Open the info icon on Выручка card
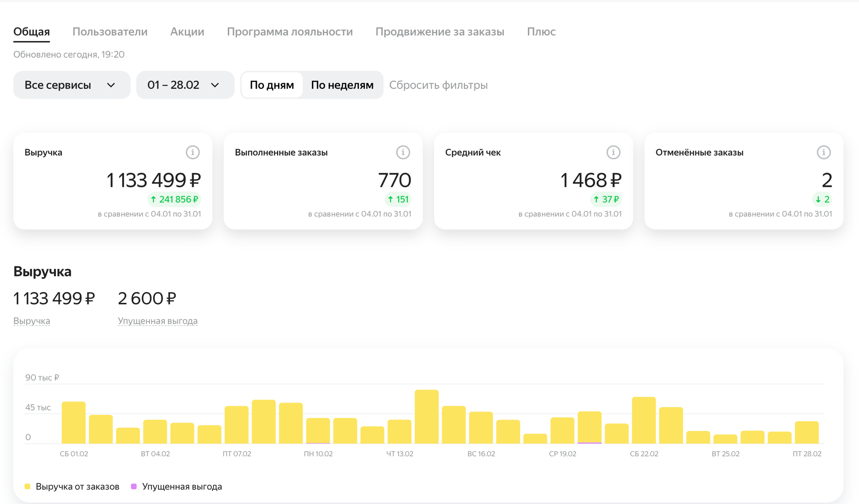The width and height of the screenshot is (859, 504). point(192,152)
